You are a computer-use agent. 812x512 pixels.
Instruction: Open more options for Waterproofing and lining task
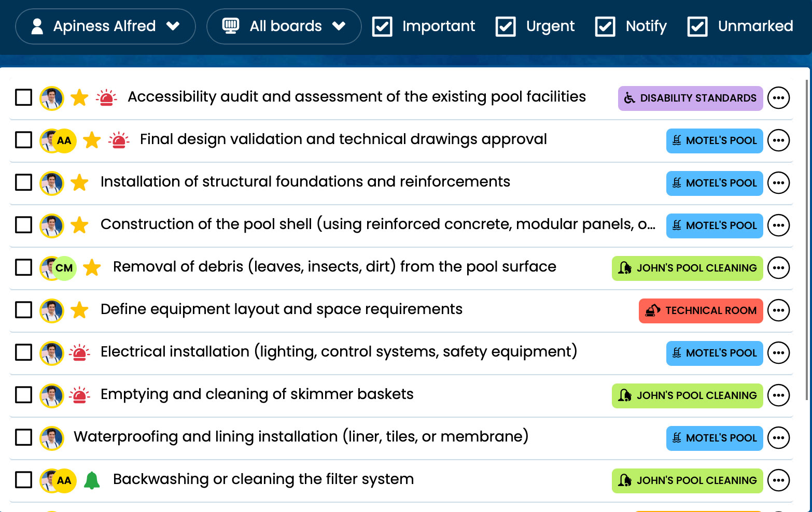coord(778,438)
